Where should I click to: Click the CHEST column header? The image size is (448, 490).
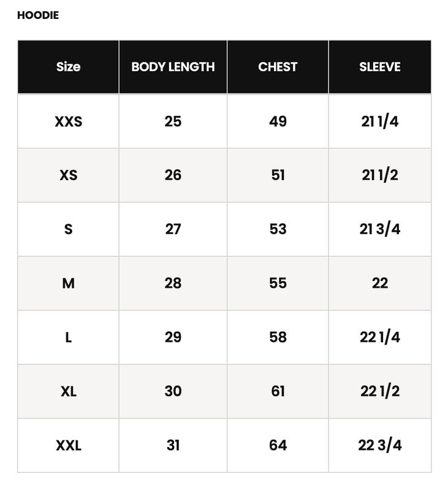click(x=278, y=67)
